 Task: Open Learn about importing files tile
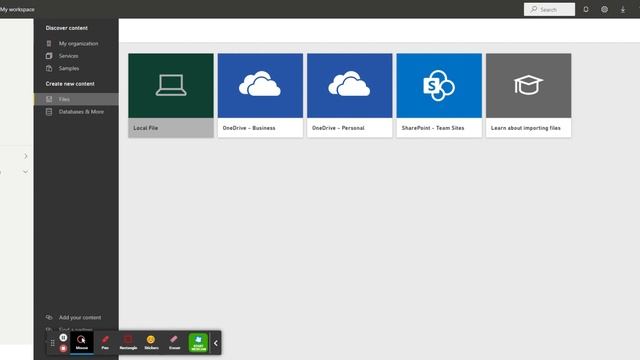click(528, 95)
